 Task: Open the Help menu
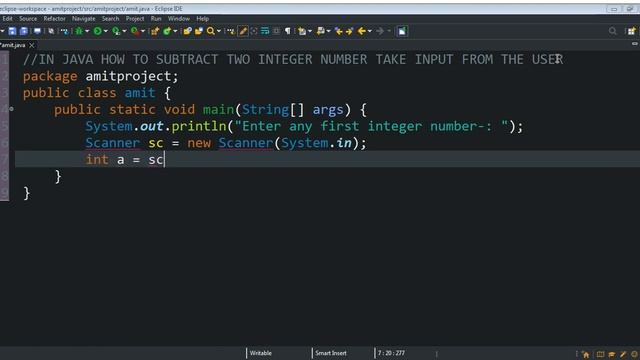(202, 19)
